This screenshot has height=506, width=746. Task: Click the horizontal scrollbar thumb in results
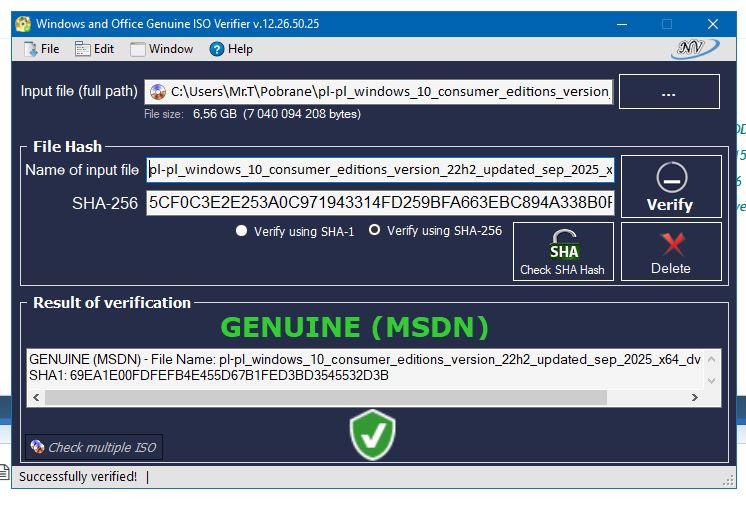coord(326,397)
